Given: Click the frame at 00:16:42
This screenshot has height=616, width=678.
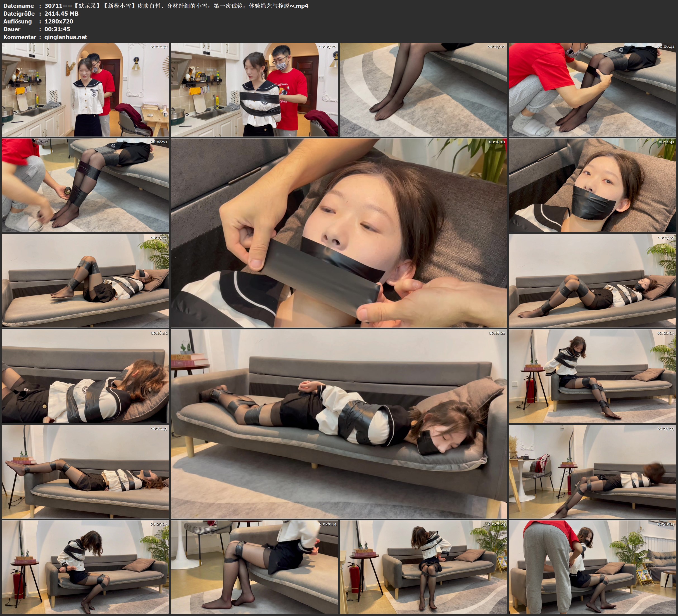Looking at the screenshot, I should point(85,376).
